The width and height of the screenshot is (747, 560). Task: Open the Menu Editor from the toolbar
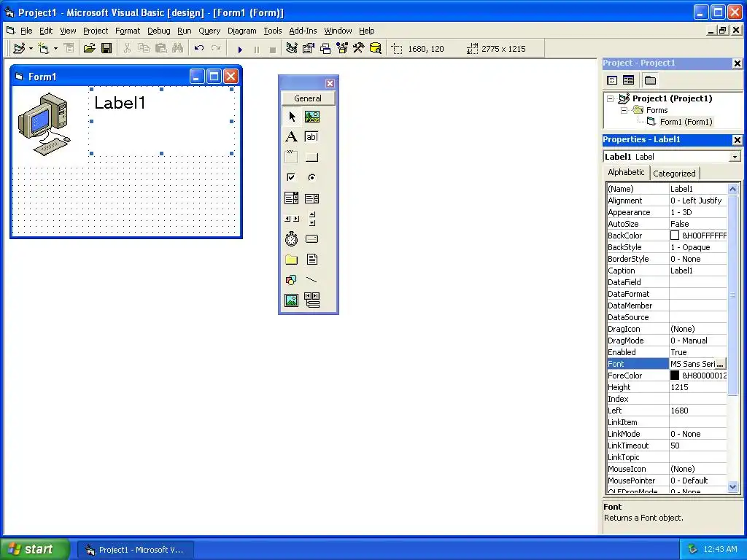(x=69, y=49)
